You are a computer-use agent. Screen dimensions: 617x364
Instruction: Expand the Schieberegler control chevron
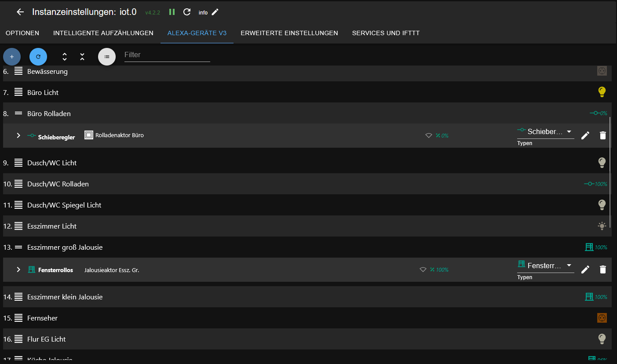pyautogui.click(x=18, y=135)
